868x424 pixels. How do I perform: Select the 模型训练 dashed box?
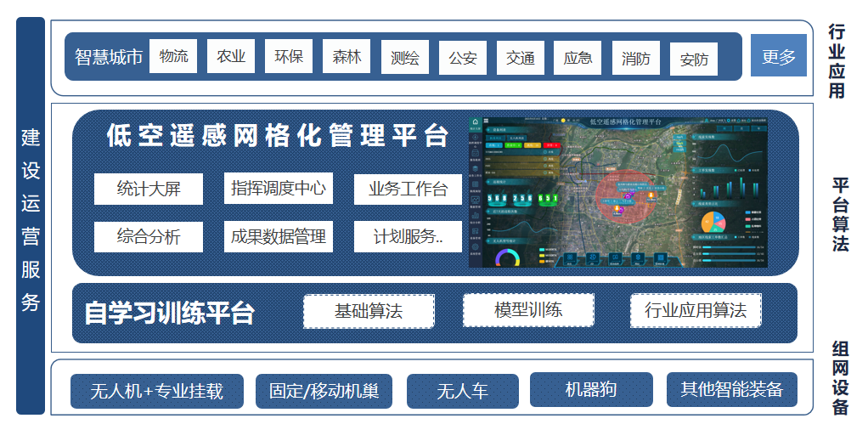coord(527,310)
